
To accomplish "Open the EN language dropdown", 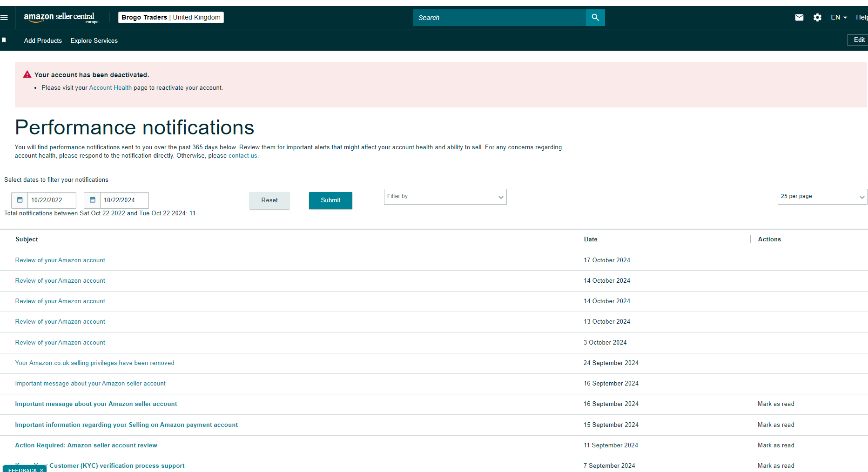I will pyautogui.click(x=839, y=18).
